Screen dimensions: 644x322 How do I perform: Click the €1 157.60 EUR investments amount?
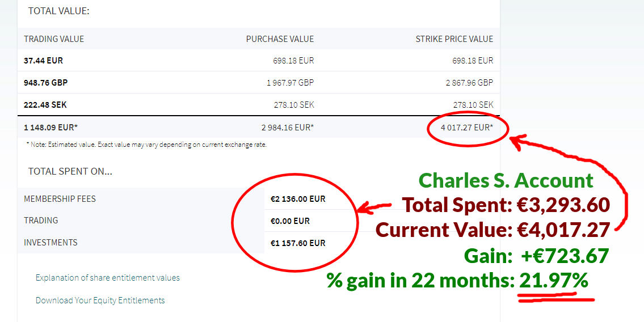click(298, 243)
